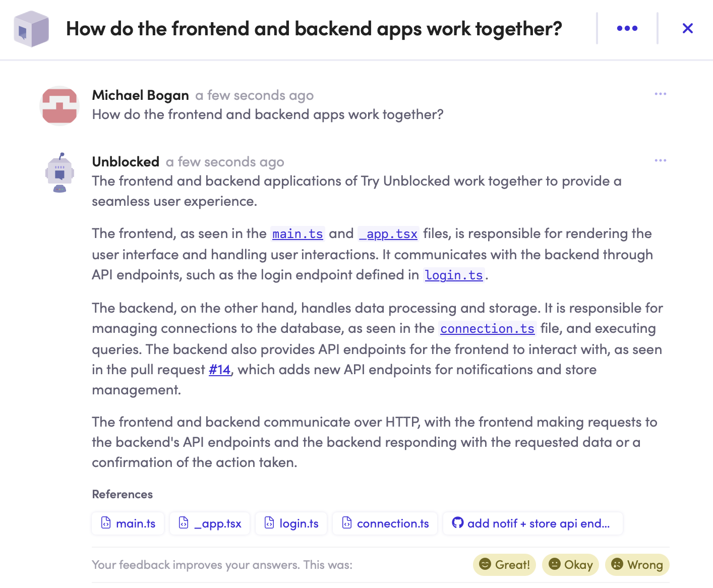
Task: Open more options on Michael Bogan's message
Action: tap(660, 94)
